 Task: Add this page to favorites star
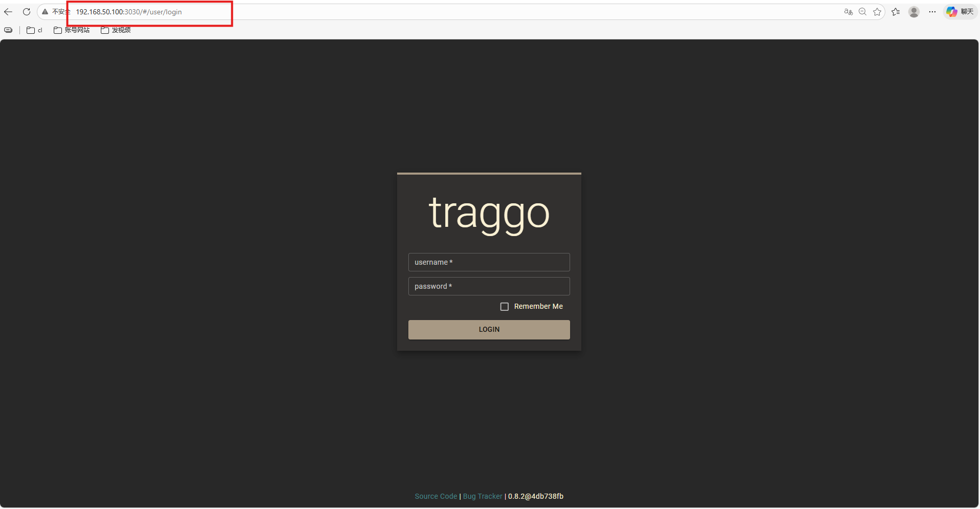877,12
